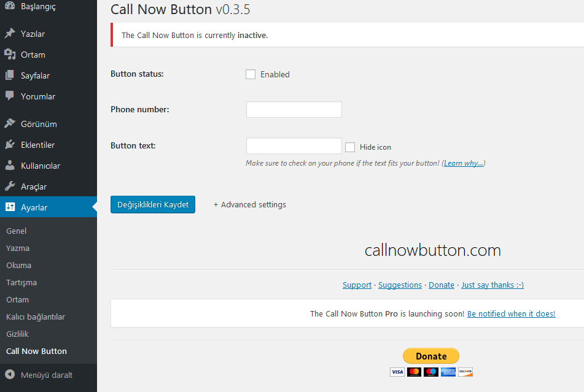The image size is (584, 392).
Task: Click the Button status label
Action: click(x=137, y=74)
